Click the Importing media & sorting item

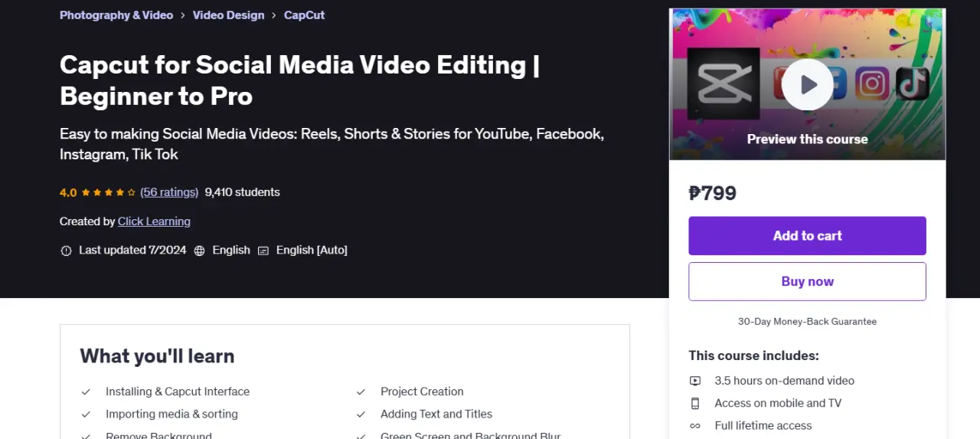click(x=171, y=414)
